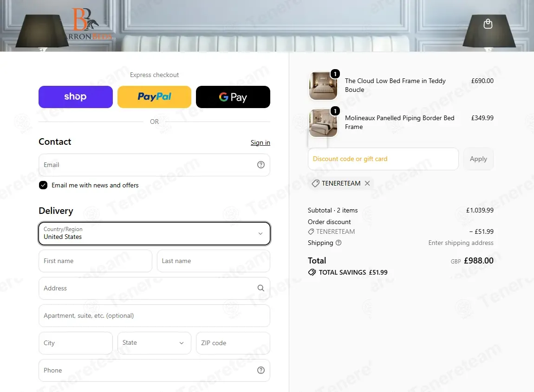Screen dimensions: 534x392
Task: Pay with Shop express checkout
Action: point(76,97)
